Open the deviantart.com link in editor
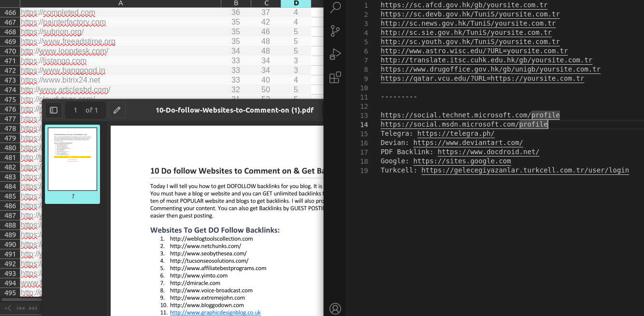This screenshot has height=316, width=644. pos(468,143)
